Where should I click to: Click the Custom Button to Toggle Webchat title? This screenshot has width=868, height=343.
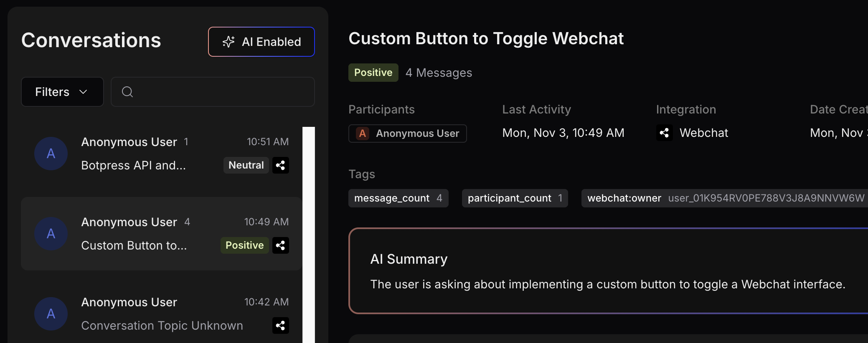point(486,38)
